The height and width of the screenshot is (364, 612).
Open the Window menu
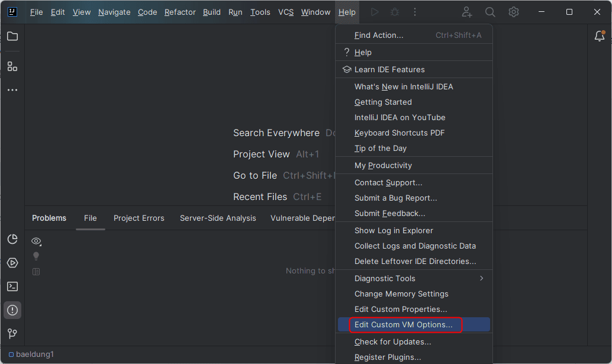(315, 12)
